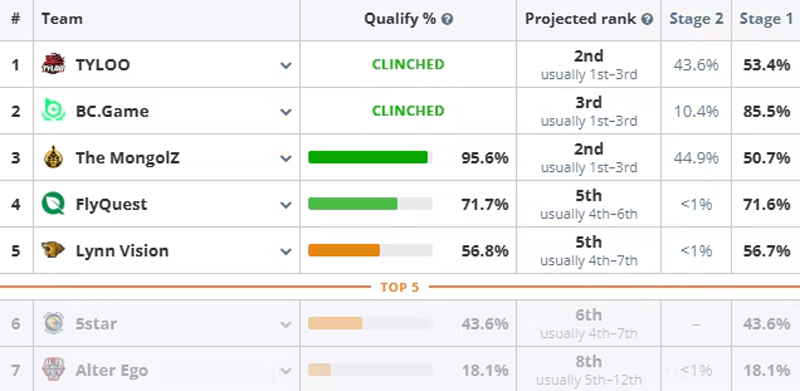Click the Team column header
800x391 pixels.
62,19
